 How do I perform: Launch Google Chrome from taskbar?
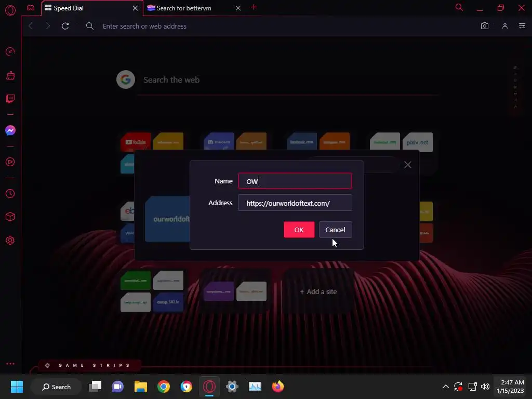coord(164,387)
